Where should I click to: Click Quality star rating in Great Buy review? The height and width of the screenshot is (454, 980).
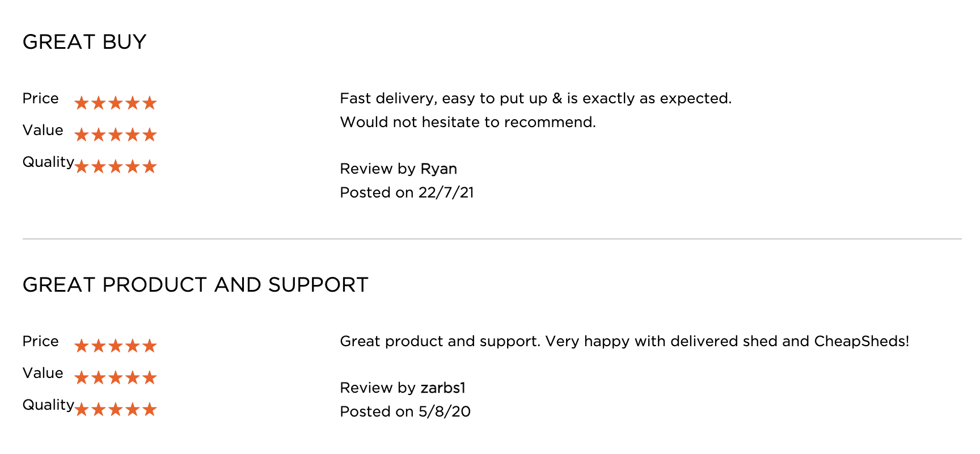tap(115, 166)
